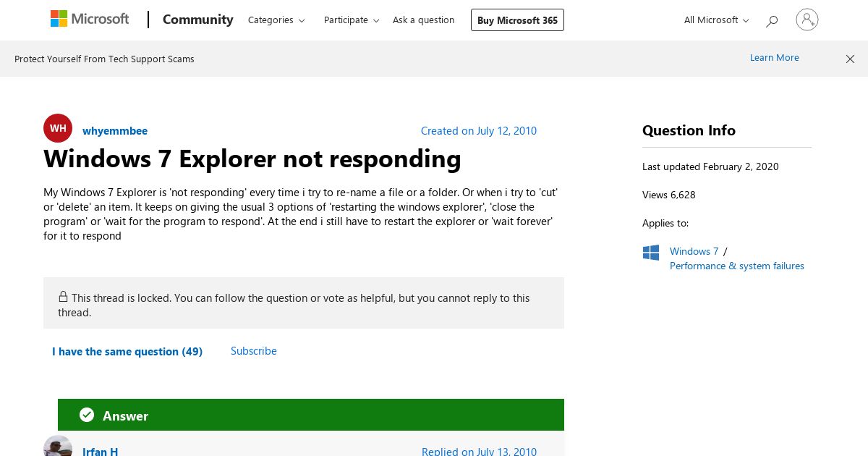Click Ask a question
The width and height of the screenshot is (868, 456).
click(x=424, y=20)
